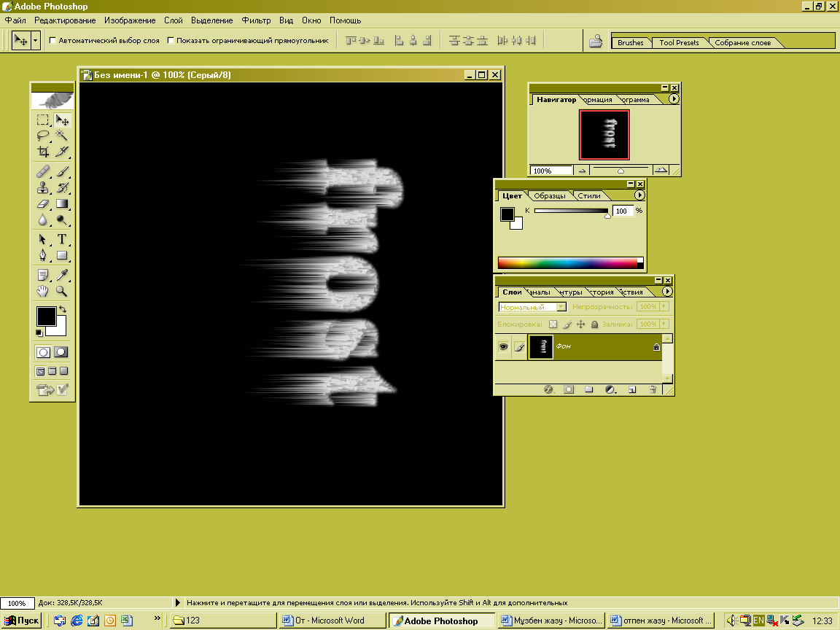Select the Crop tool

(43, 152)
